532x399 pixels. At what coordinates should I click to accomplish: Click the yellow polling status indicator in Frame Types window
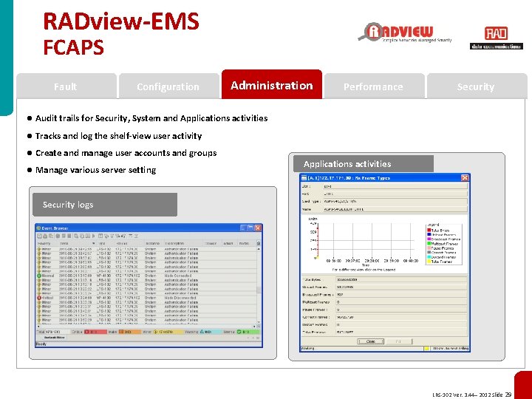426,349
